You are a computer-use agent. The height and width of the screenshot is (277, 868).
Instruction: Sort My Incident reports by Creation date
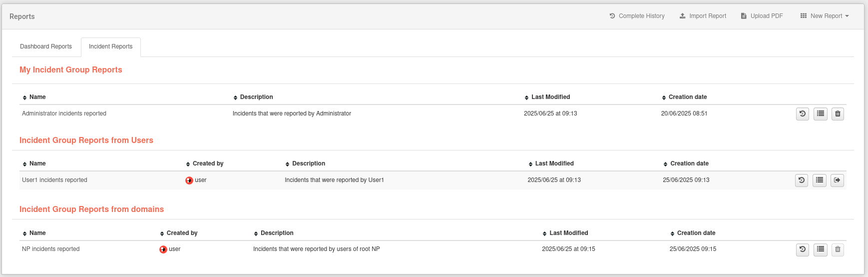click(684, 97)
